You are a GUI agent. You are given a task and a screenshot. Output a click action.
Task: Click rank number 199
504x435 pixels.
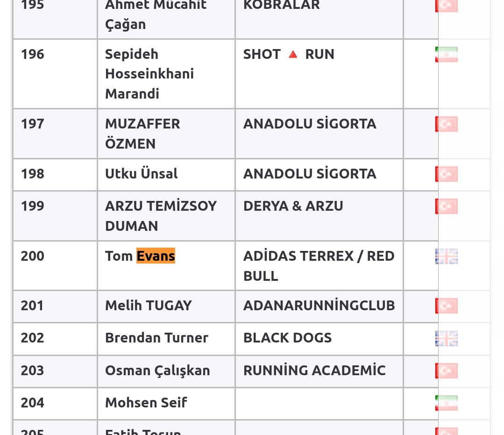(33, 206)
